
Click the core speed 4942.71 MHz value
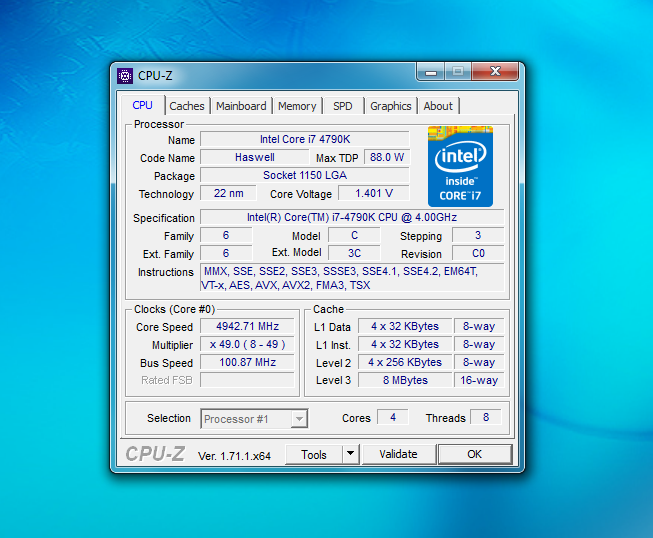click(x=247, y=326)
